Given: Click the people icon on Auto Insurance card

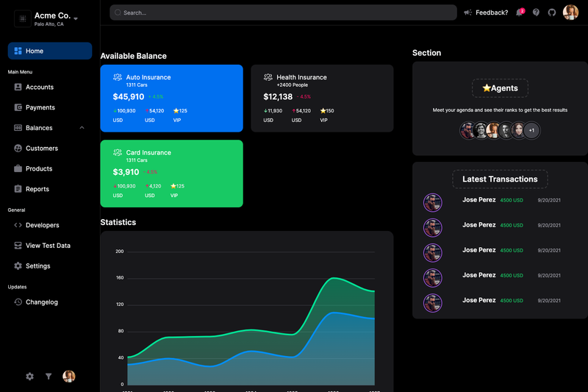Looking at the screenshot, I should pos(118,77).
